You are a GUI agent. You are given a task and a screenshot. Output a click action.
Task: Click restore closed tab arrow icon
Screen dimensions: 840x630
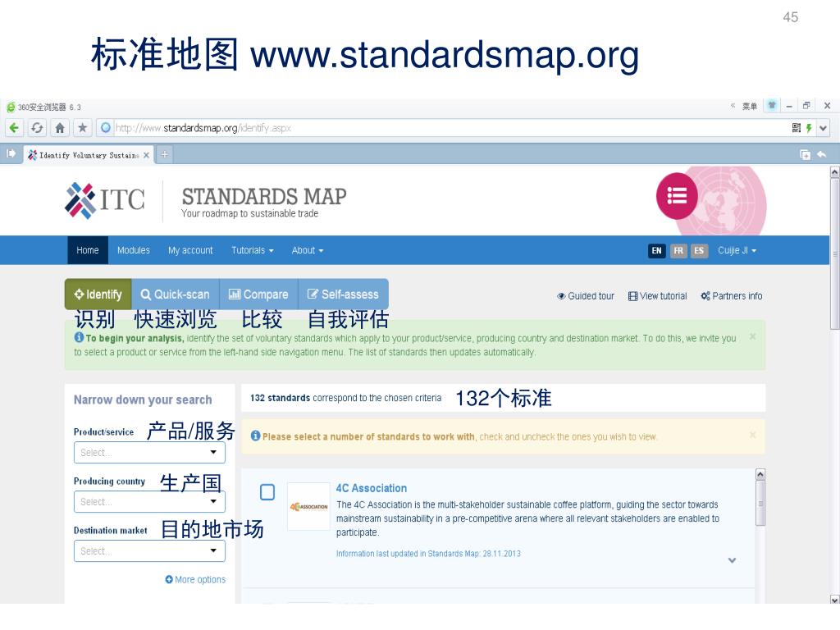click(821, 154)
